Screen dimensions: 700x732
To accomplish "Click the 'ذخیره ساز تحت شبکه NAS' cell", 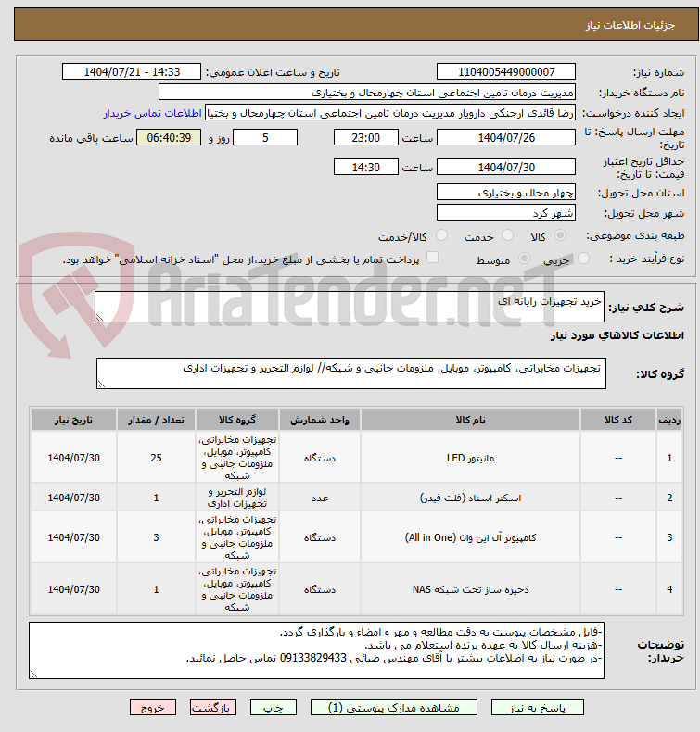I will (x=470, y=589).
